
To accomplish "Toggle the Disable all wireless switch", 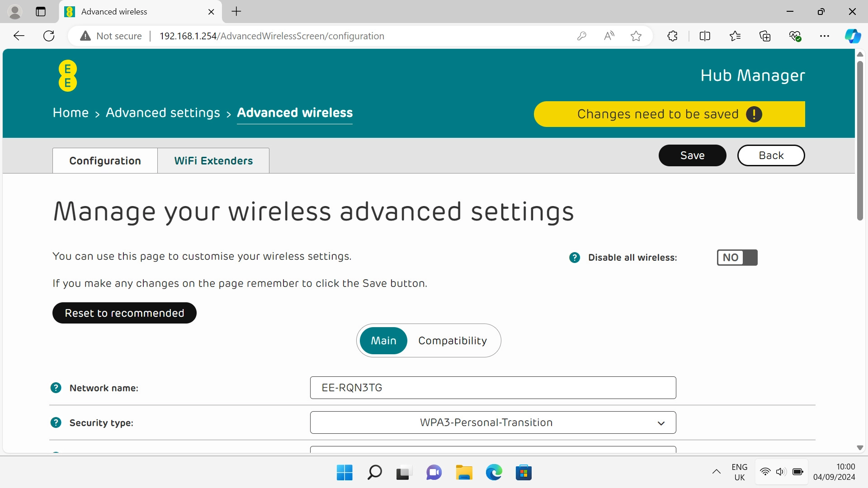I will [x=737, y=258].
